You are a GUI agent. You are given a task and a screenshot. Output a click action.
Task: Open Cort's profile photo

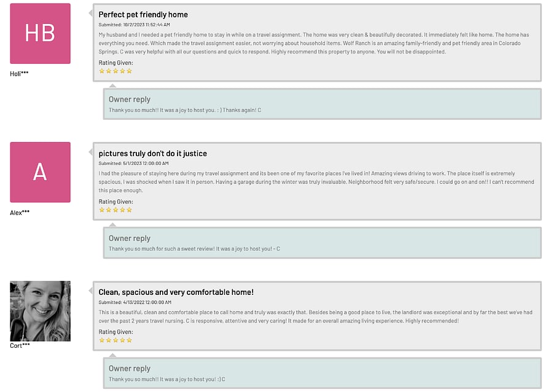pyautogui.click(x=40, y=311)
